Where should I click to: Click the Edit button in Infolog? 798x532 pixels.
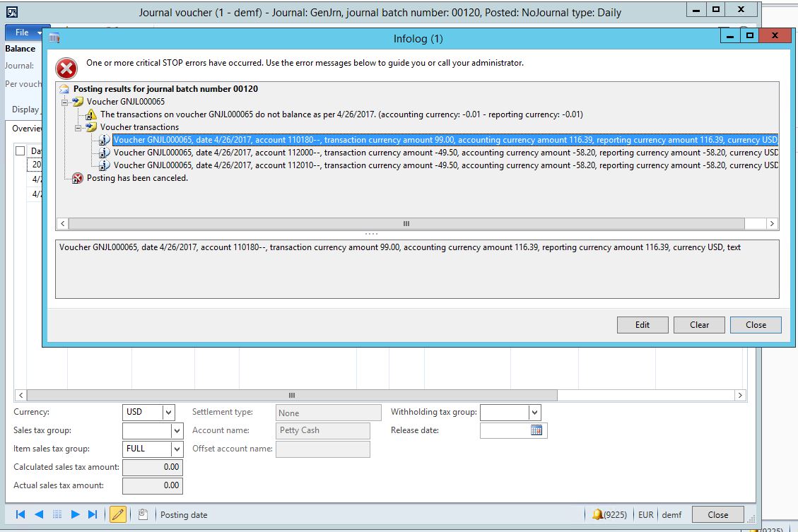642,325
